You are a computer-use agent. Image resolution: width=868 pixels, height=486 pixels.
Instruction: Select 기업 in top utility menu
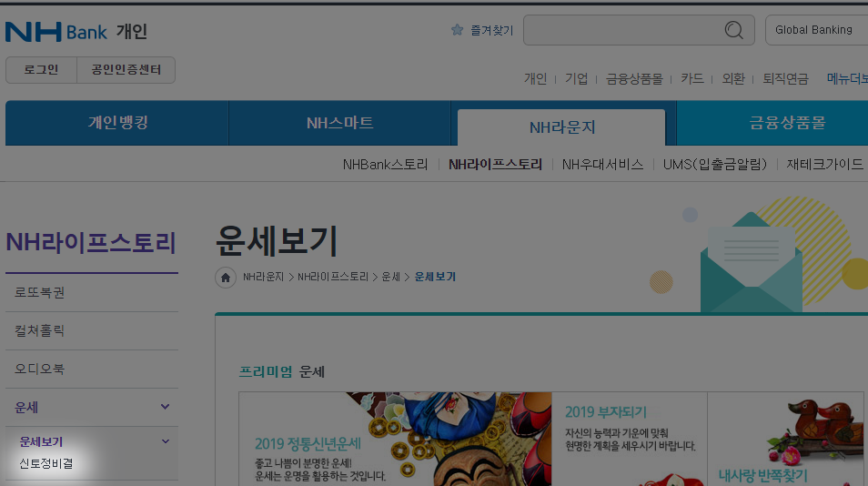[576, 78]
